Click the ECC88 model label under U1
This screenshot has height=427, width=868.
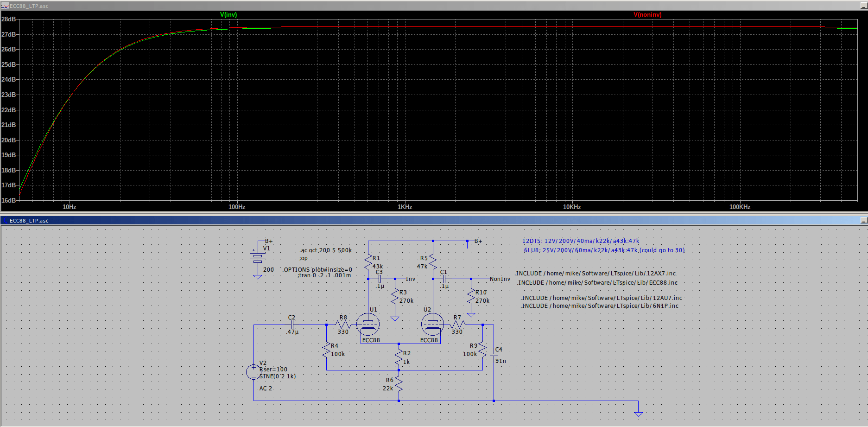click(x=371, y=340)
